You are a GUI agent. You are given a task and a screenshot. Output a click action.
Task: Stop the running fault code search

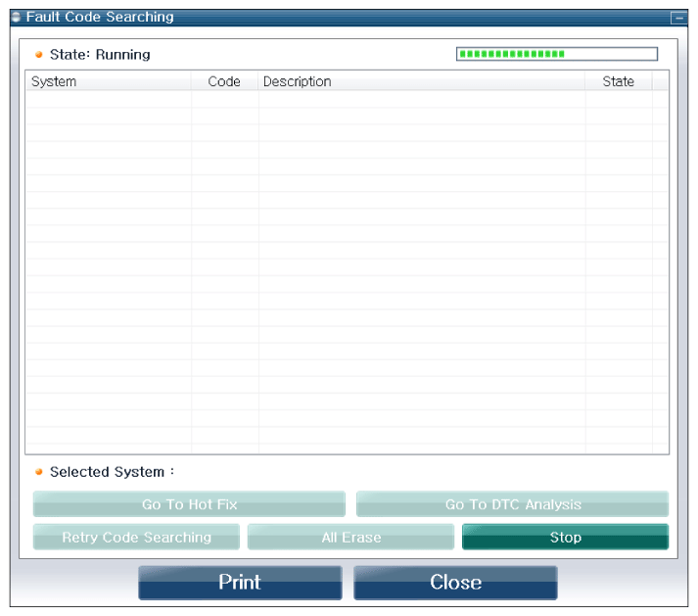pyautogui.click(x=565, y=537)
